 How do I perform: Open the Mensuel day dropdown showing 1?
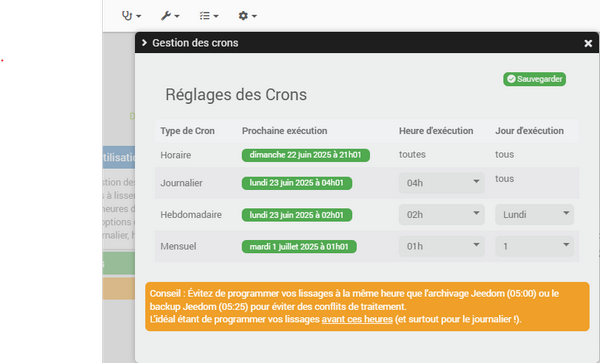(534, 246)
